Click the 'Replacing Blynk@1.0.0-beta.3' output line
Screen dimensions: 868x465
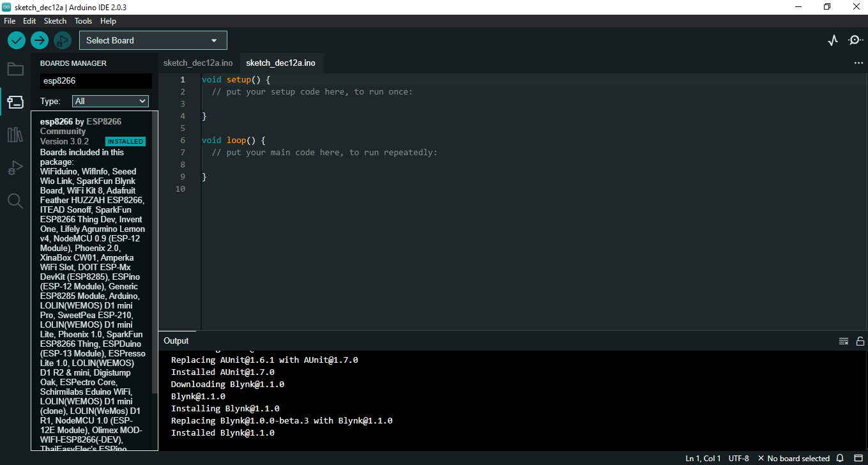click(282, 420)
